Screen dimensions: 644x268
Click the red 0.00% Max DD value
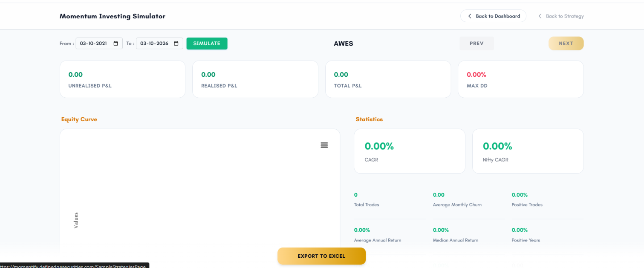477,75
